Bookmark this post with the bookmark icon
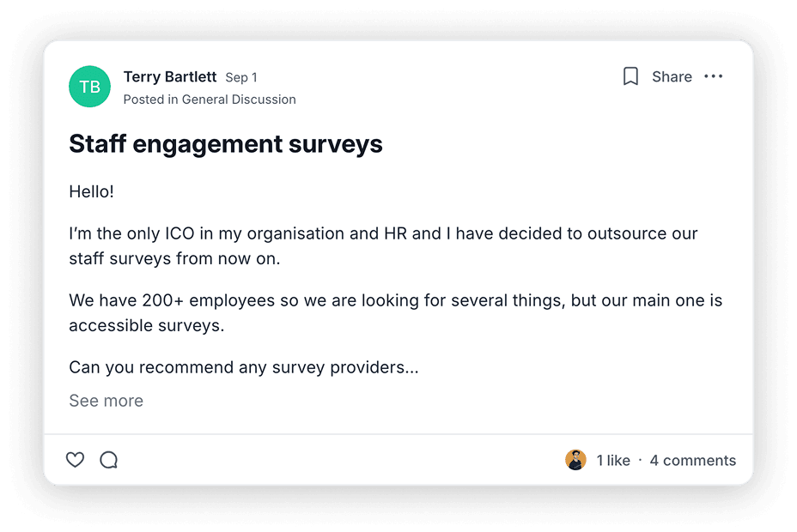 [x=630, y=76]
